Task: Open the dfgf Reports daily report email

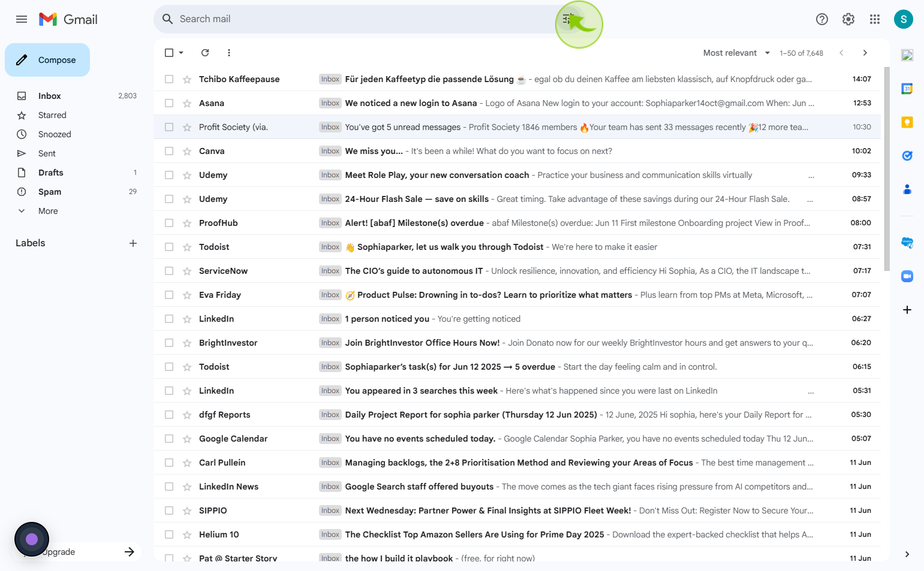Action: 517,415
